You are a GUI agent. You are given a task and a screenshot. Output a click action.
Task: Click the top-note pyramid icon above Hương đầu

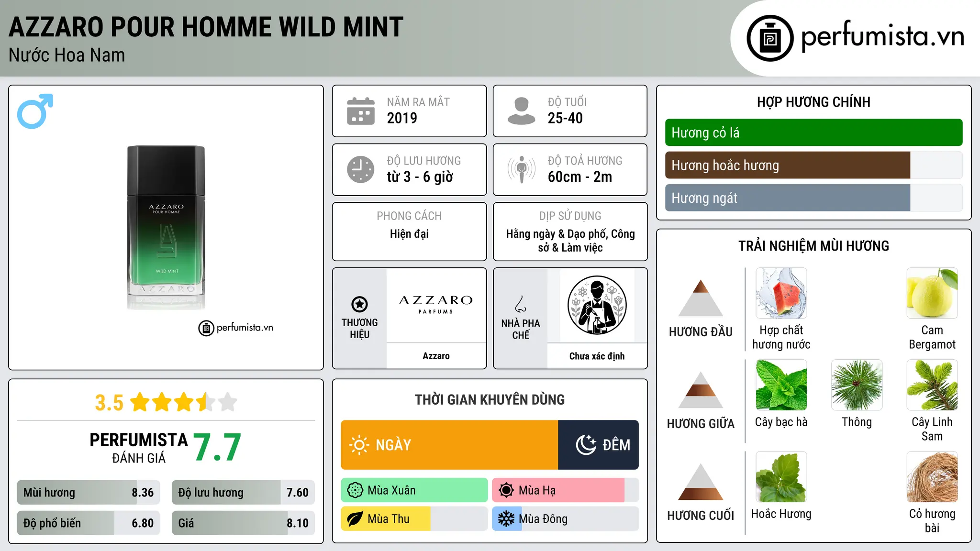click(701, 298)
